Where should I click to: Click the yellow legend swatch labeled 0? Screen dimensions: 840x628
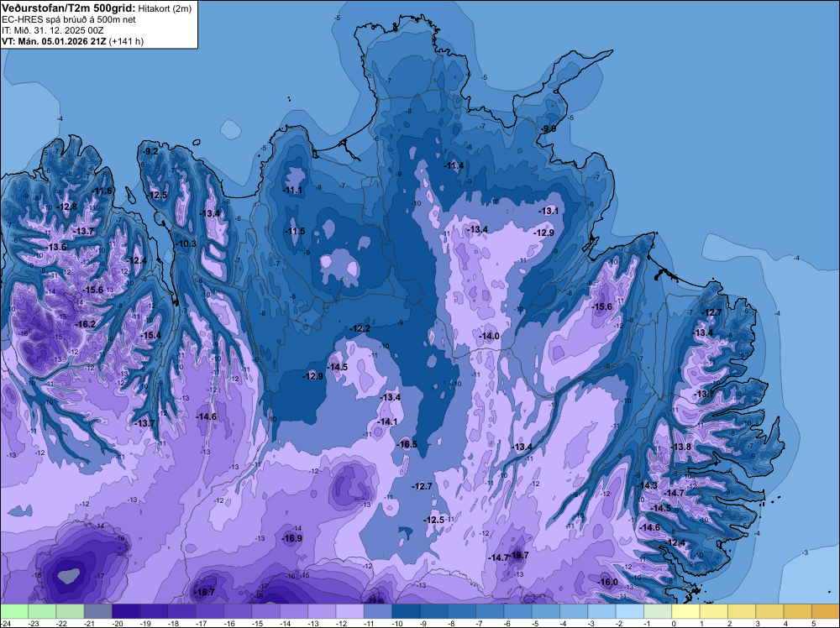(x=685, y=611)
